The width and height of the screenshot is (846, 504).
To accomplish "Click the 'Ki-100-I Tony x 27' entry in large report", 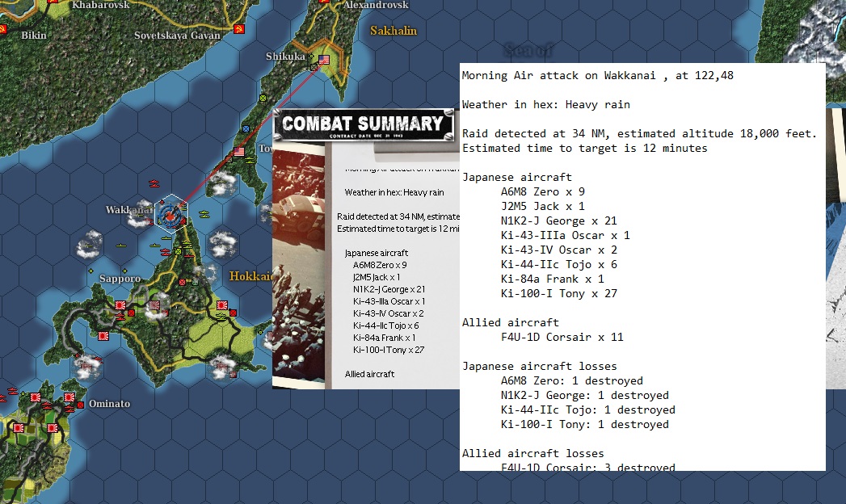I will [x=558, y=294].
